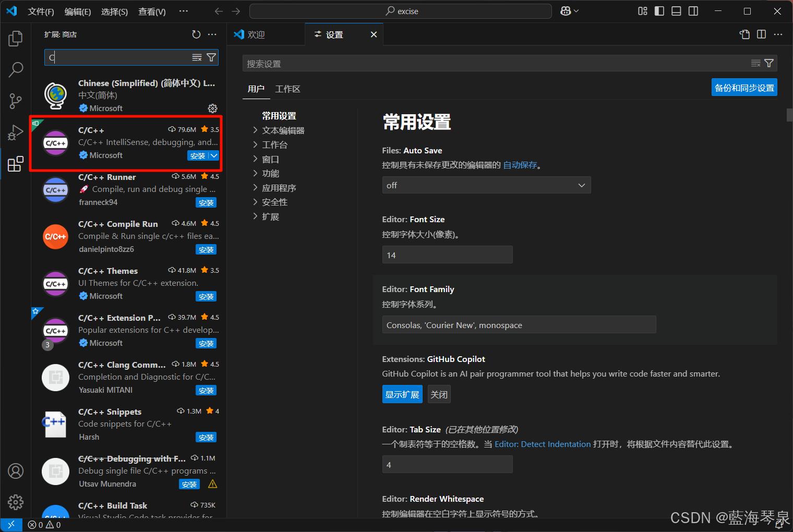This screenshot has height=532, width=793.
Task: Select 常用设置 in settings tree
Action: pyautogui.click(x=279, y=116)
